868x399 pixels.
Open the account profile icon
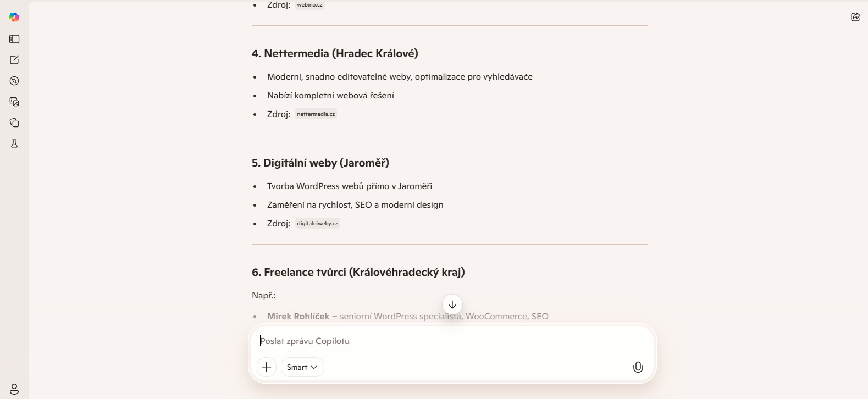[x=14, y=389]
